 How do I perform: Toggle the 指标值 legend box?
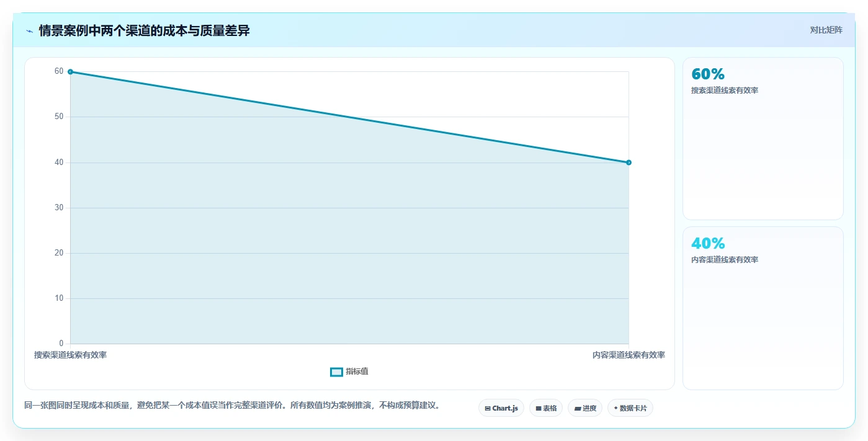click(x=336, y=372)
